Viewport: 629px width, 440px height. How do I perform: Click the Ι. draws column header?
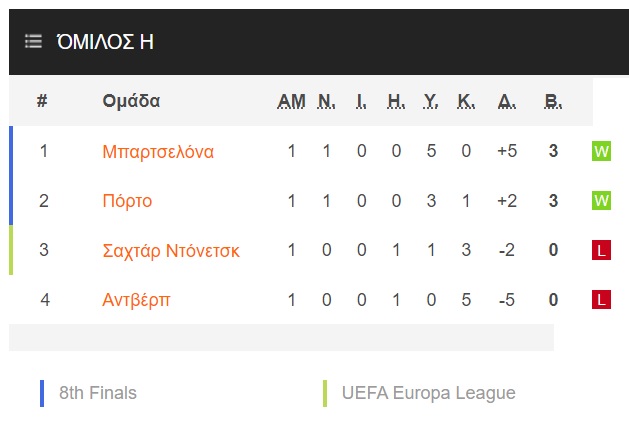(x=361, y=101)
